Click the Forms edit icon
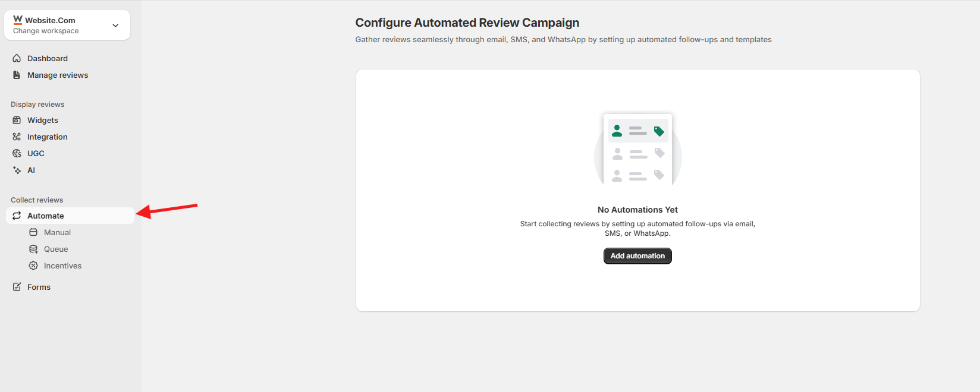This screenshot has width=980, height=392. click(x=17, y=287)
